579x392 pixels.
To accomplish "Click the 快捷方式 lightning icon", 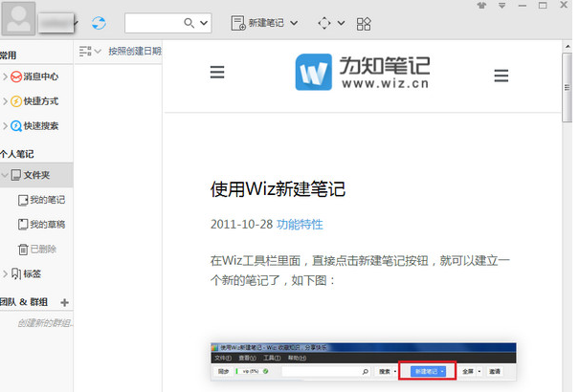I will pyautogui.click(x=16, y=101).
